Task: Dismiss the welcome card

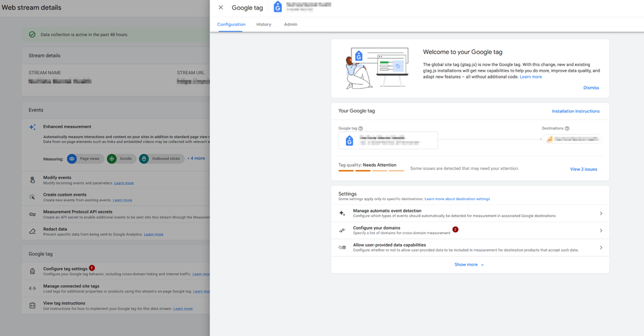Action: point(591,88)
